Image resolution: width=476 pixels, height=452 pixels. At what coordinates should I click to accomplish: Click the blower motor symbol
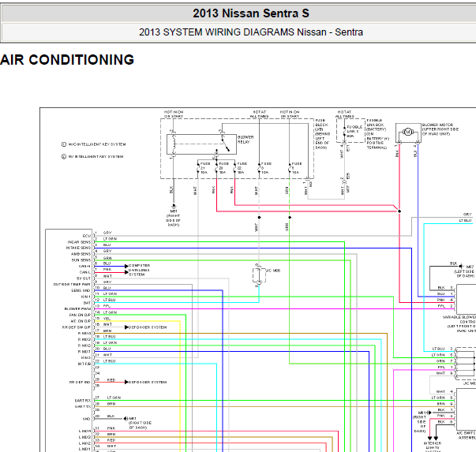pos(407,132)
